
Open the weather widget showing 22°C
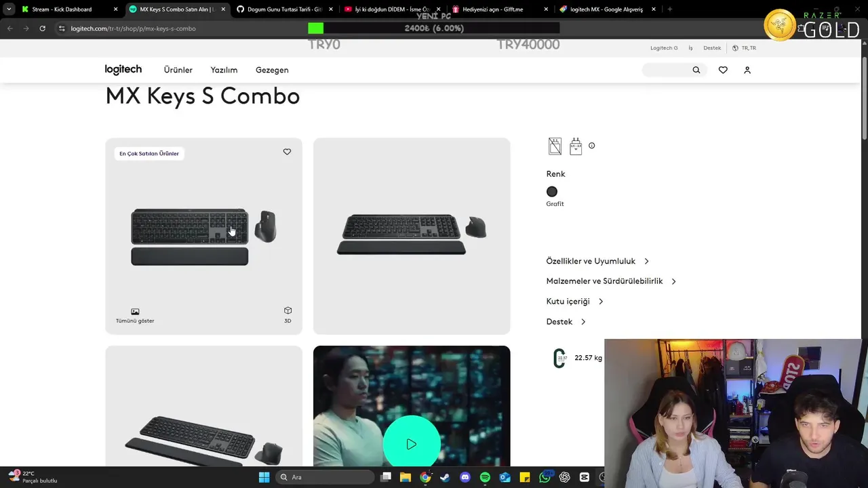33,477
